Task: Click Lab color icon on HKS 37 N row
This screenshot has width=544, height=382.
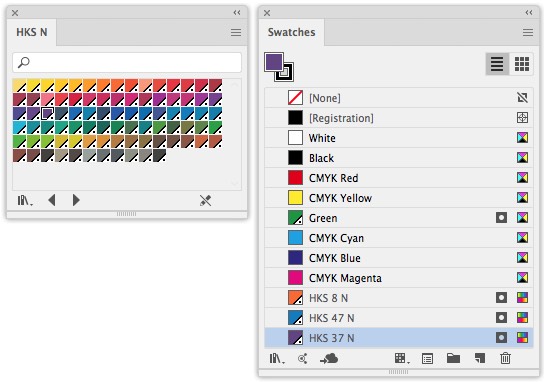Action: (x=522, y=338)
